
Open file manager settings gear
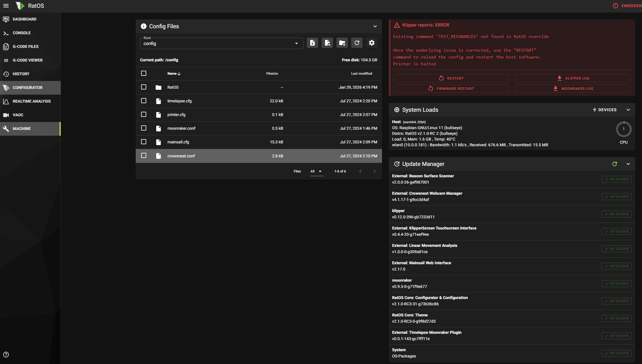coord(372,43)
